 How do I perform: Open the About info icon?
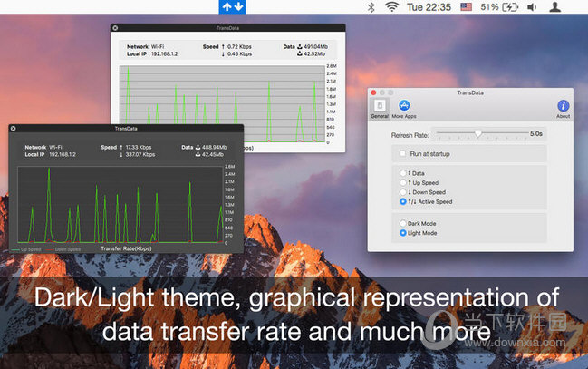563,109
